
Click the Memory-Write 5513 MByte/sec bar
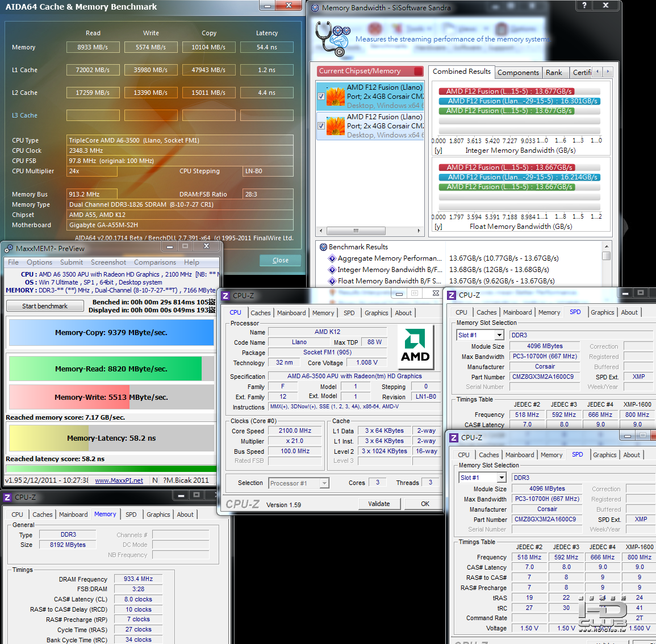[111, 397]
